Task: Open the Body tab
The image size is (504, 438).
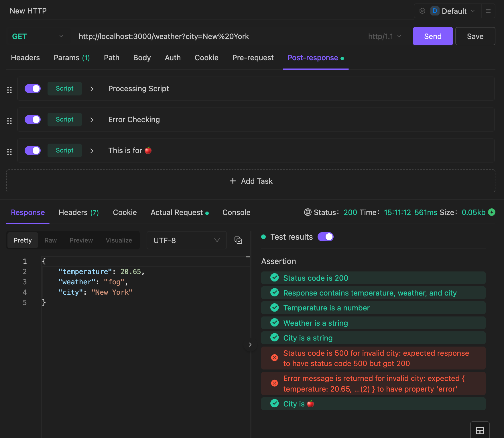Action: pos(142,58)
